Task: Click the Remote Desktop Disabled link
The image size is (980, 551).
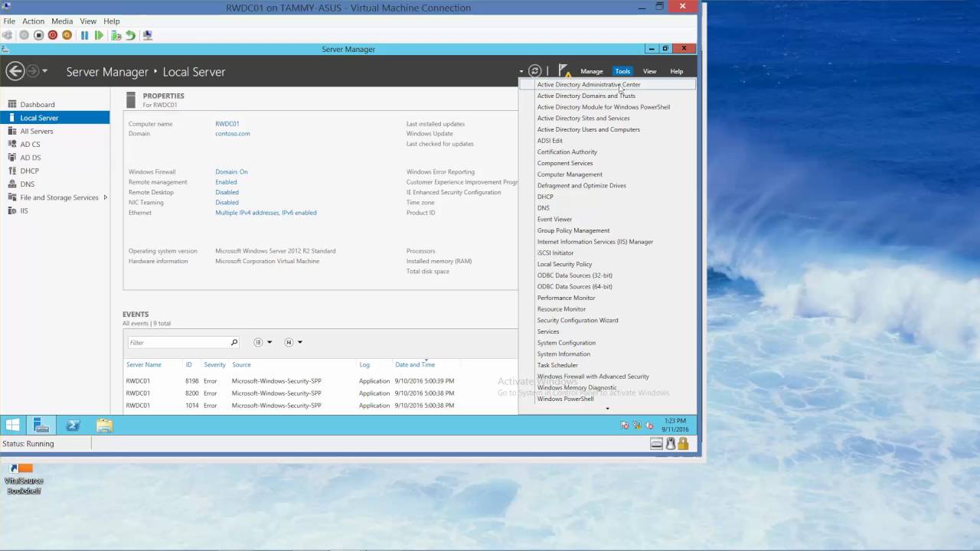Action: point(227,192)
